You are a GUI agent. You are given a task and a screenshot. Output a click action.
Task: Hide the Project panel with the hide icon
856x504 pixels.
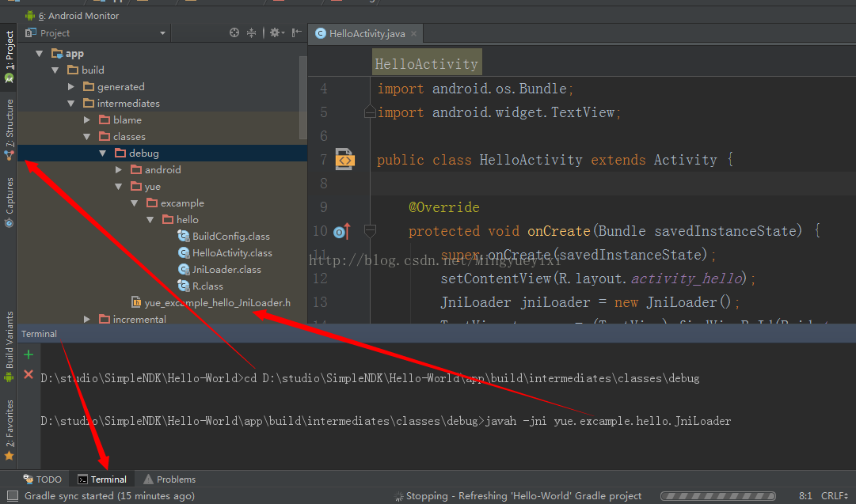(296, 32)
